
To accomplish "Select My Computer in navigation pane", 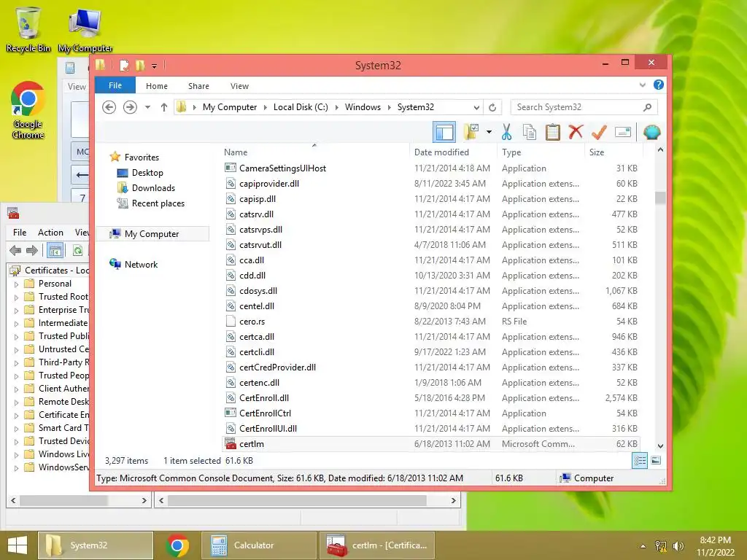I will (x=152, y=234).
